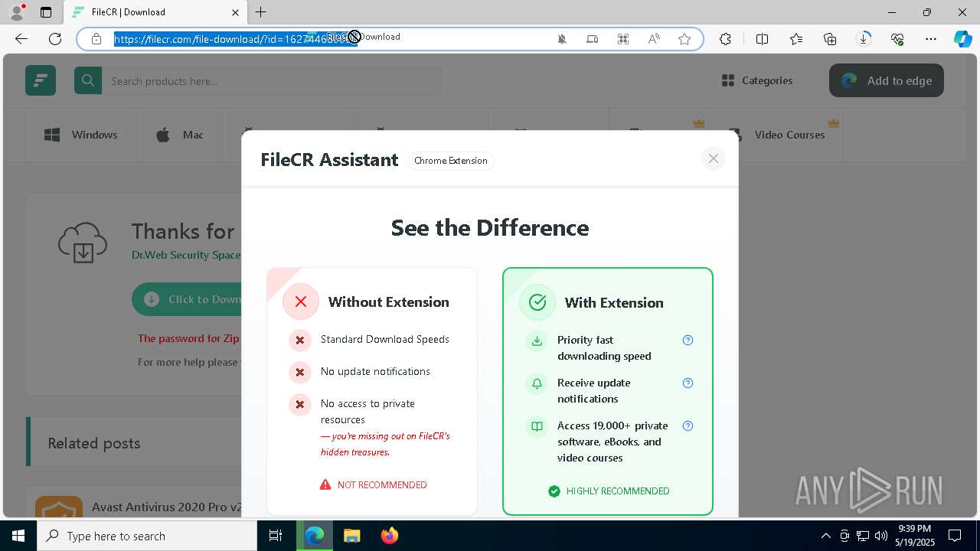980x551 pixels.
Task: Open Favorites list icon
Action: tap(796, 39)
